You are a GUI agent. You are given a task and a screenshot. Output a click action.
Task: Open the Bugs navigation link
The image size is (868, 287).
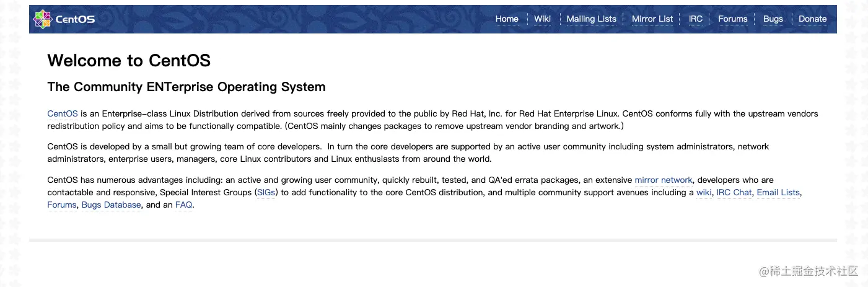coord(773,19)
